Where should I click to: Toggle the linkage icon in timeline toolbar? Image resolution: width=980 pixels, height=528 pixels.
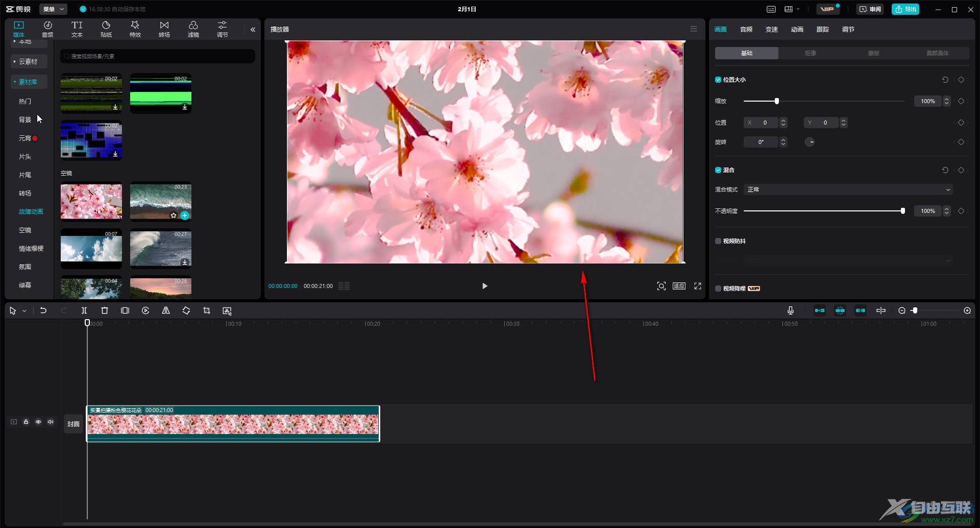(x=861, y=310)
